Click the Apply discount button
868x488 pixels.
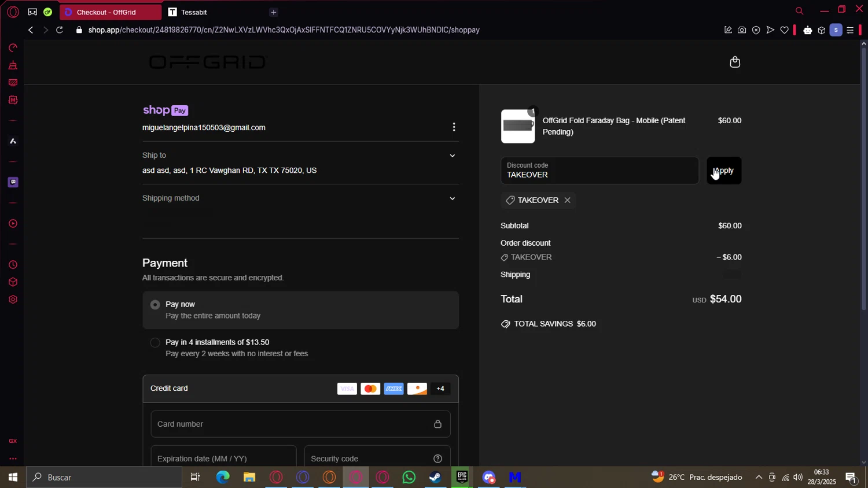[724, 171]
